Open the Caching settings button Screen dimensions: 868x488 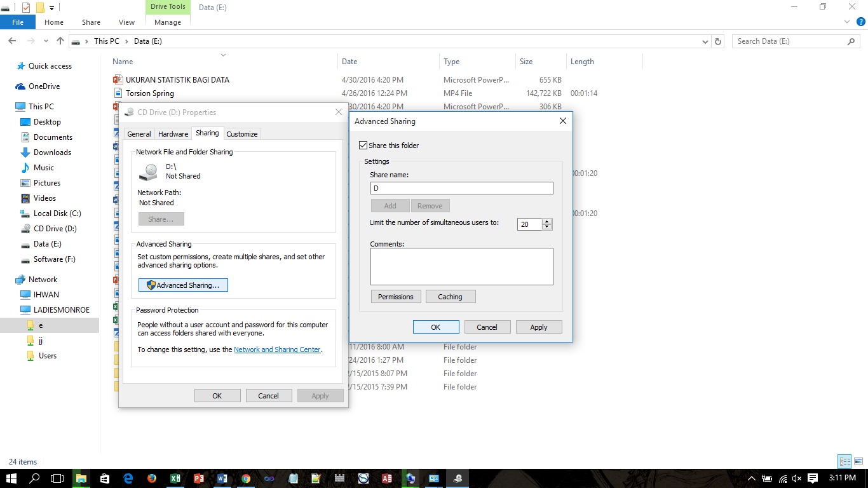pos(450,297)
